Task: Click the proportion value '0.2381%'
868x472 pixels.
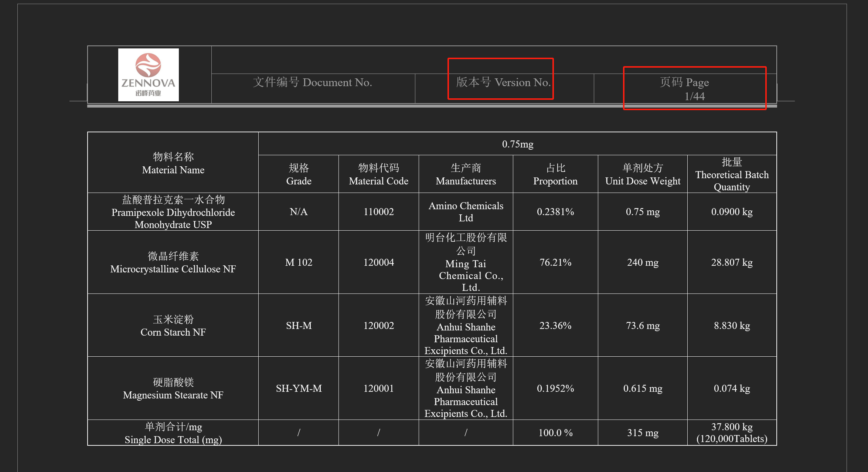Action: coord(555,212)
